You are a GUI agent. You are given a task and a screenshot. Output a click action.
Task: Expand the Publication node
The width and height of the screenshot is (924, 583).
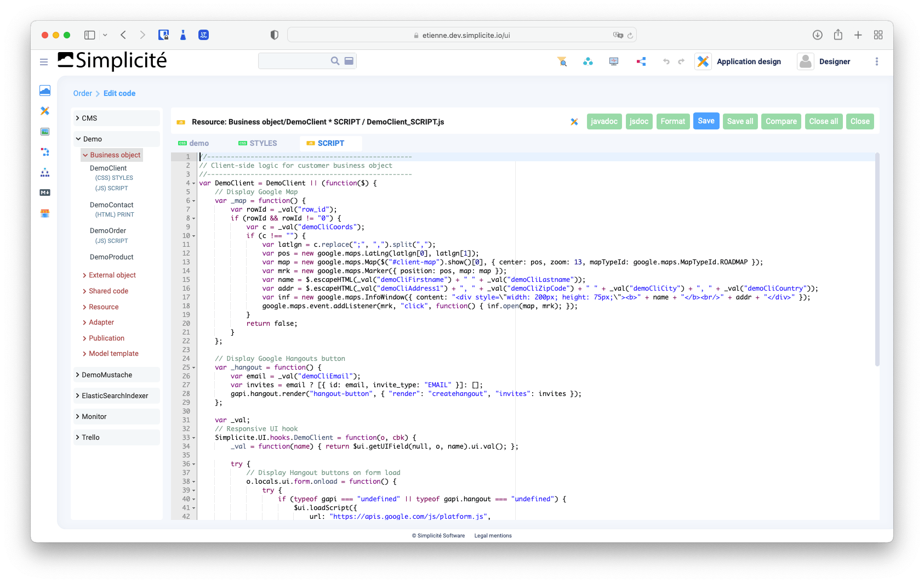pyautogui.click(x=103, y=338)
